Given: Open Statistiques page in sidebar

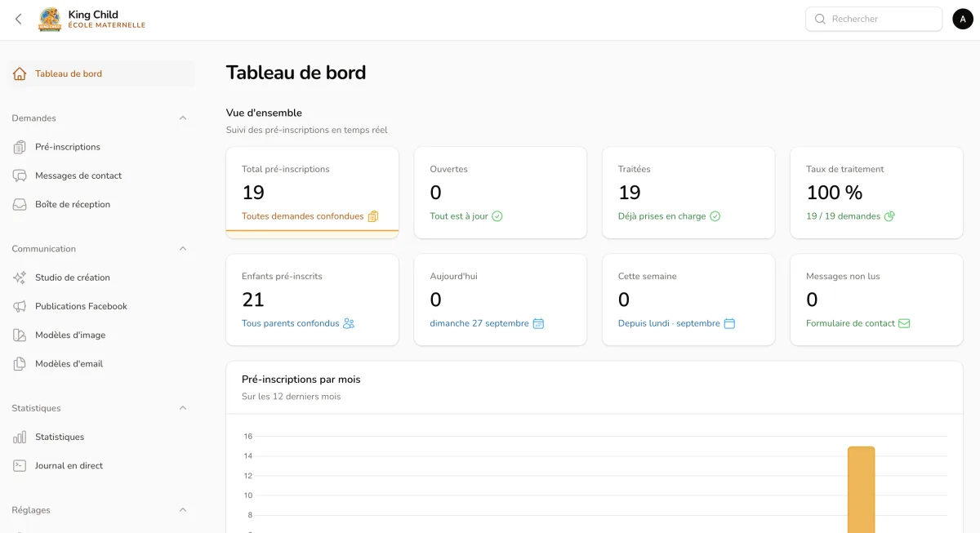Looking at the screenshot, I should [100, 437].
